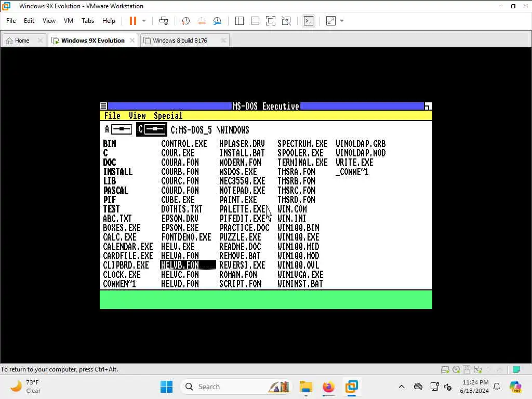Image resolution: width=532 pixels, height=399 pixels.
Task: Select README.DOC file
Action: click(x=240, y=247)
